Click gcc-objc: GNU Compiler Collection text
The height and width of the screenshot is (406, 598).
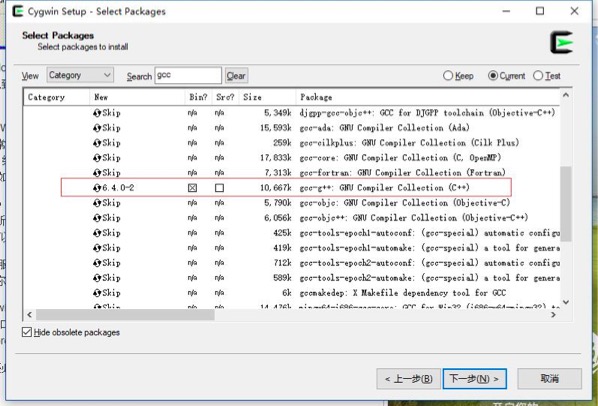(x=405, y=203)
